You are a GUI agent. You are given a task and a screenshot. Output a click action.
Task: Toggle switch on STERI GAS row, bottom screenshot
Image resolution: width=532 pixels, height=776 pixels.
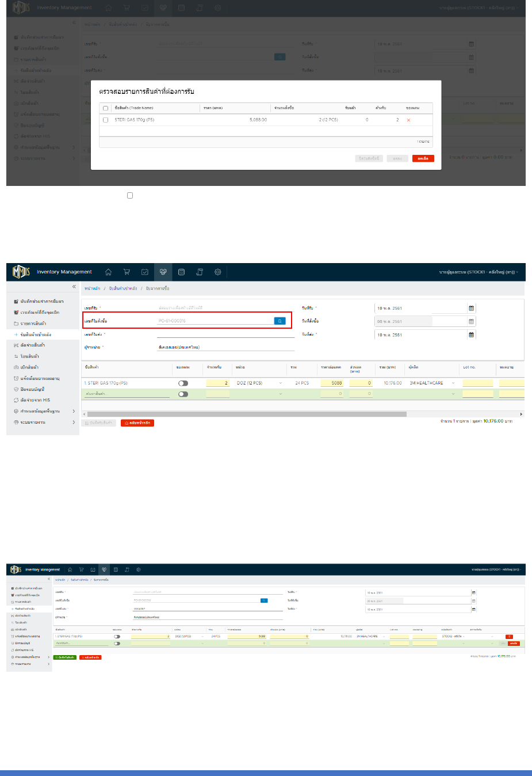tap(117, 637)
